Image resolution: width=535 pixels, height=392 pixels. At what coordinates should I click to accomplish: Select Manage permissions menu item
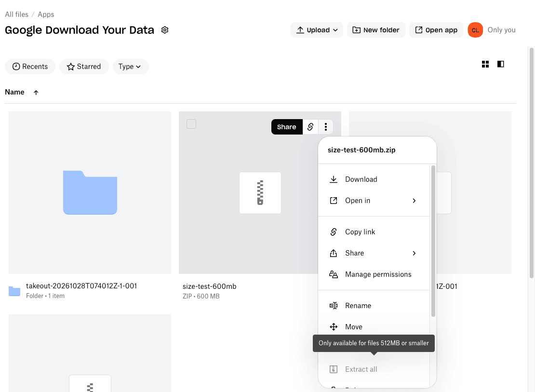pos(374,274)
